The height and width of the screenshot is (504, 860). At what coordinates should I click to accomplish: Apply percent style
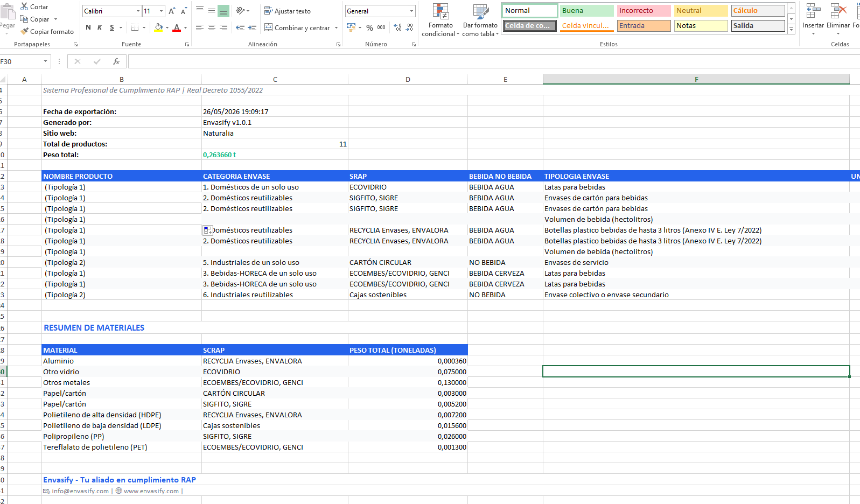(370, 27)
